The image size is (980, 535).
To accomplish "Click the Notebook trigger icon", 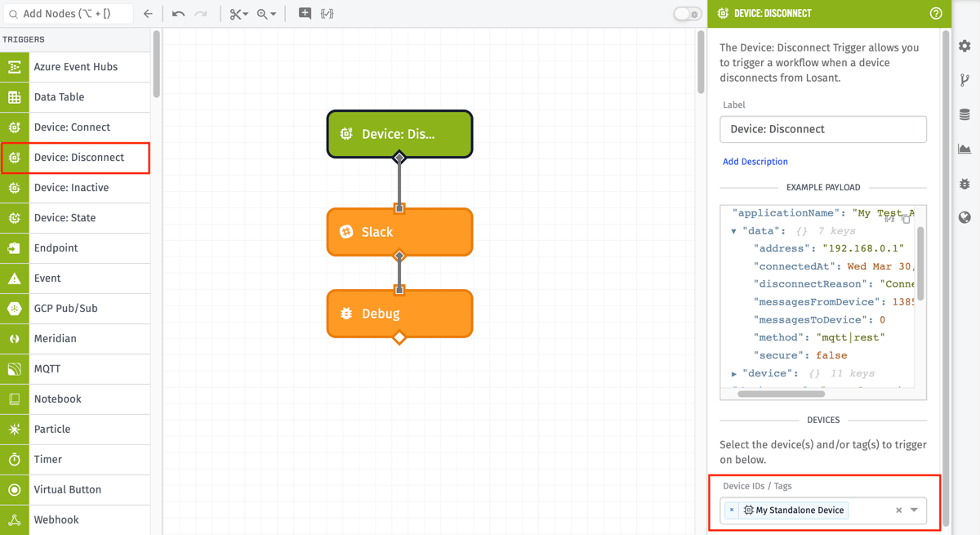I will click(15, 399).
